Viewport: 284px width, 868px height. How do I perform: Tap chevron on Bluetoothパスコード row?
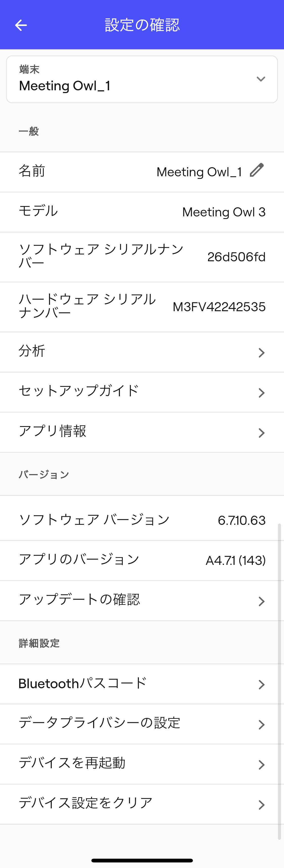[261, 684]
